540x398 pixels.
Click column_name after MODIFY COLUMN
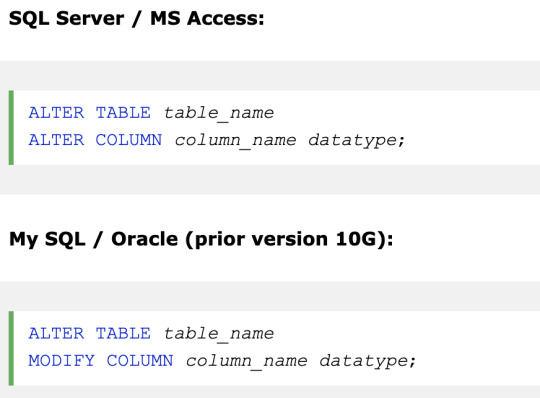point(247,362)
